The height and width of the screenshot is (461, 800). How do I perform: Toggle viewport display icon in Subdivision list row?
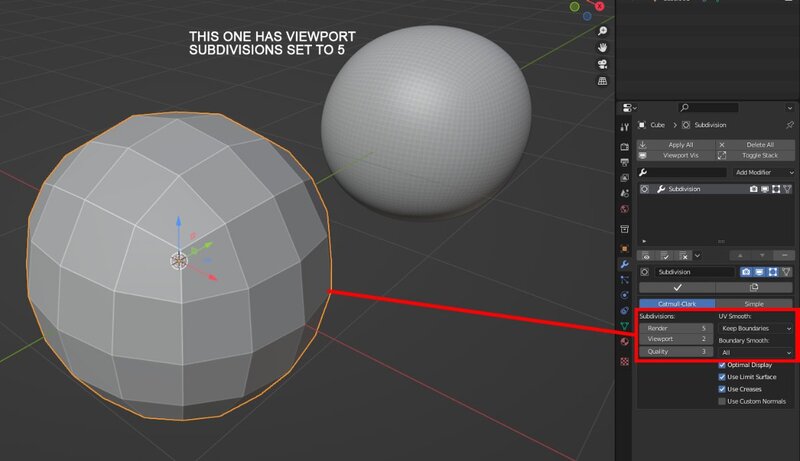(x=765, y=189)
